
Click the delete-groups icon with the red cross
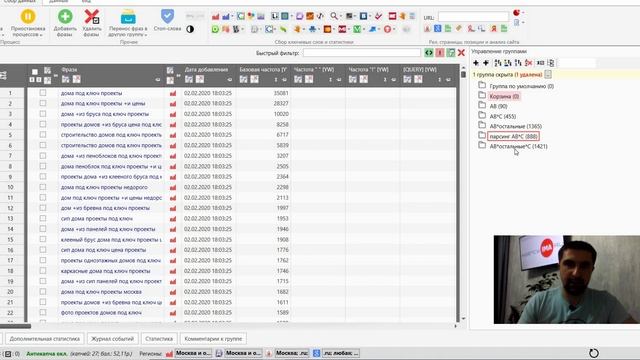point(529,63)
